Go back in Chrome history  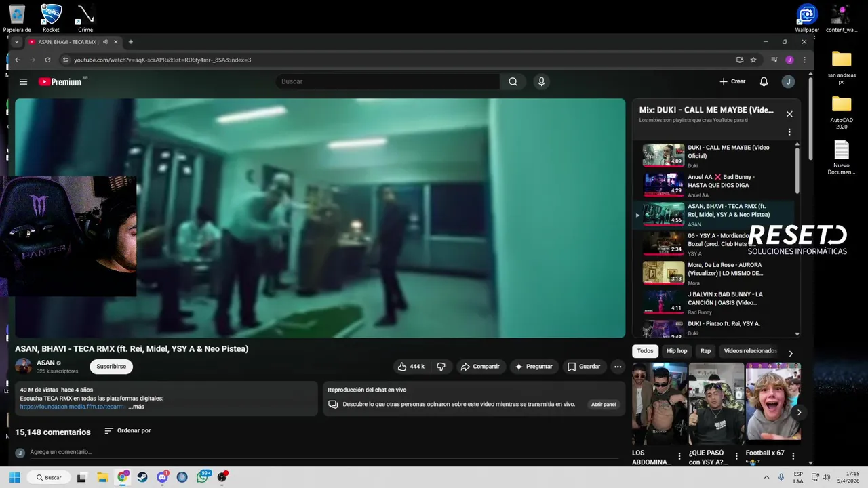(x=18, y=60)
